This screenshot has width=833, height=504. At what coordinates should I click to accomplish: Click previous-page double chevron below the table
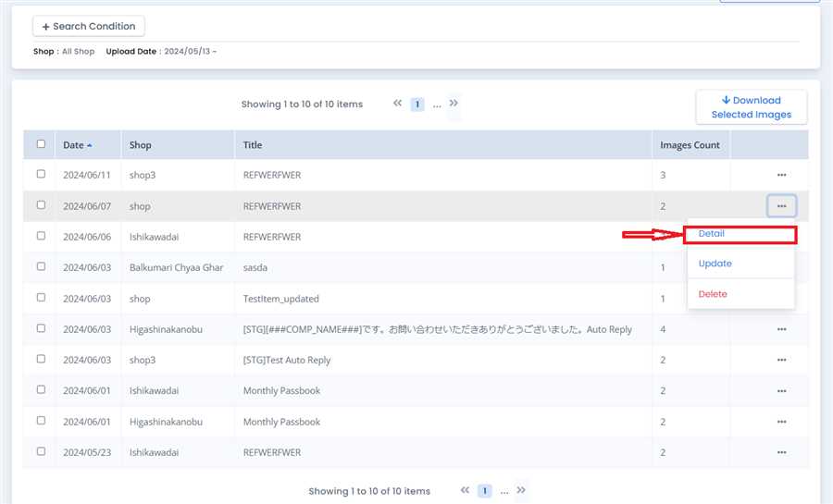click(465, 490)
